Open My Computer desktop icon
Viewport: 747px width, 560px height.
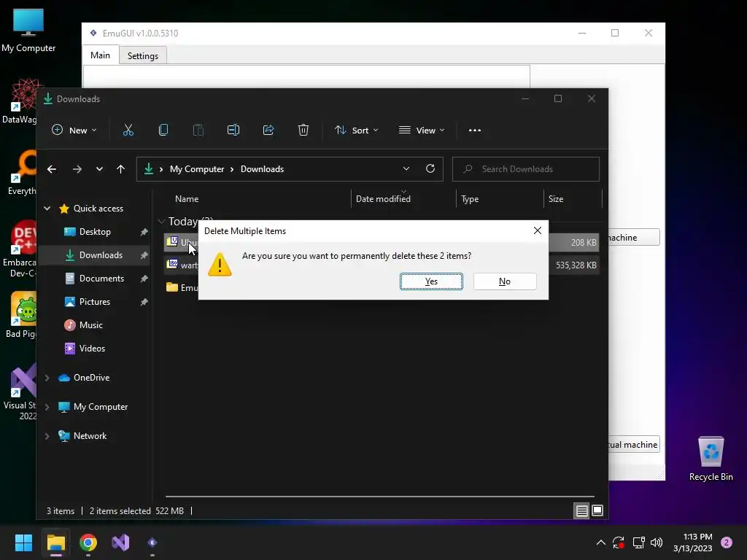pos(28,30)
